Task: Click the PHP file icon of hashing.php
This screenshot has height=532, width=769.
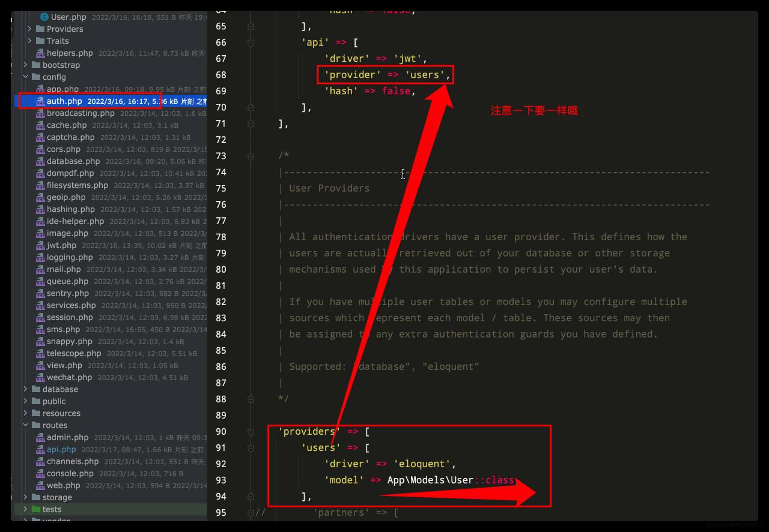Action: click(40, 210)
